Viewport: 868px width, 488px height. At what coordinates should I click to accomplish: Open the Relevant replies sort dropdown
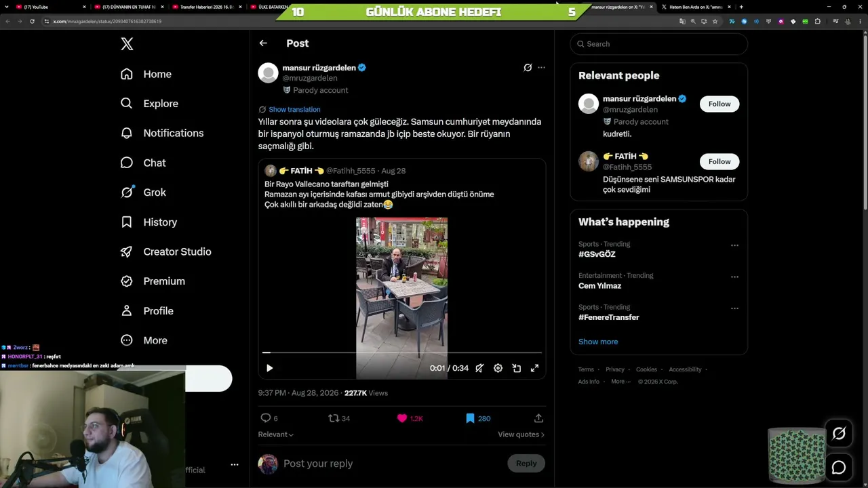(x=276, y=434)
